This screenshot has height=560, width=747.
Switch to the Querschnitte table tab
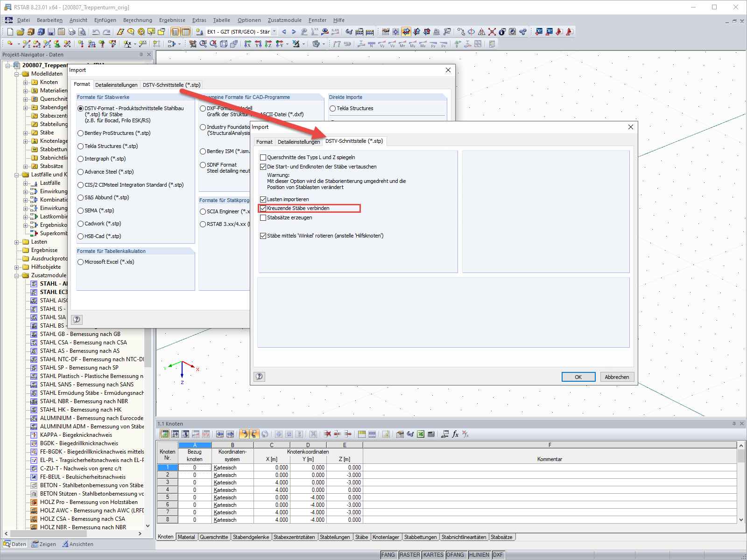click(x=214, y=537)
